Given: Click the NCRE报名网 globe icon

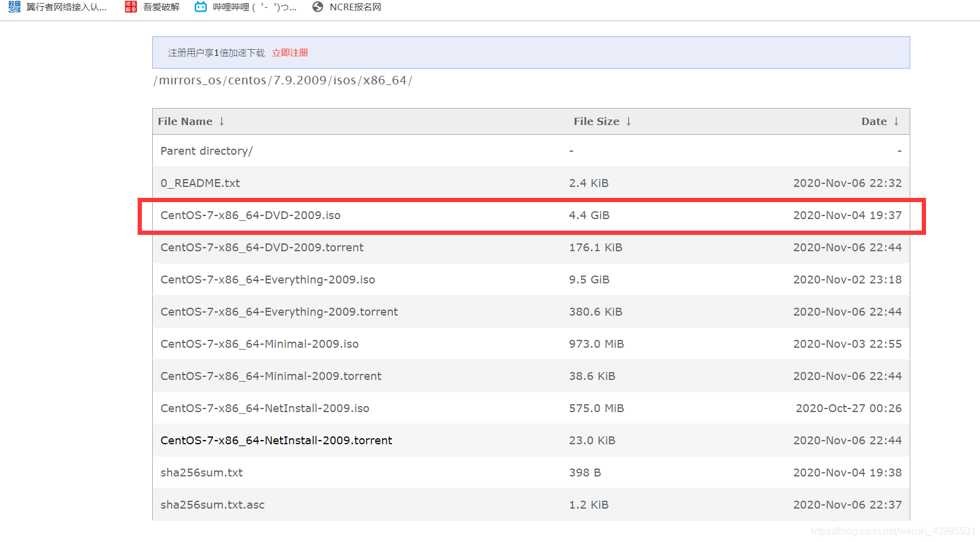Looking at the screenshot, I should coord(318,7).
